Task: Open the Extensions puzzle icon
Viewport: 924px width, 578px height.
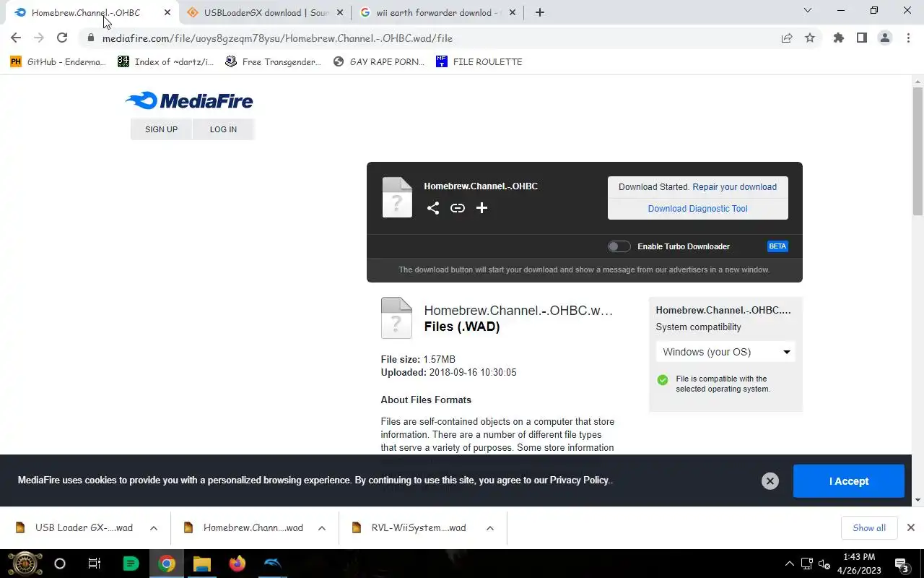Action: coord(839,38)
